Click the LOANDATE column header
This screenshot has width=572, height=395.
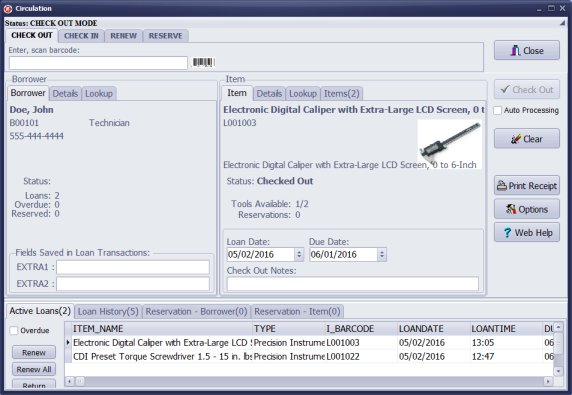pos(434,329)
